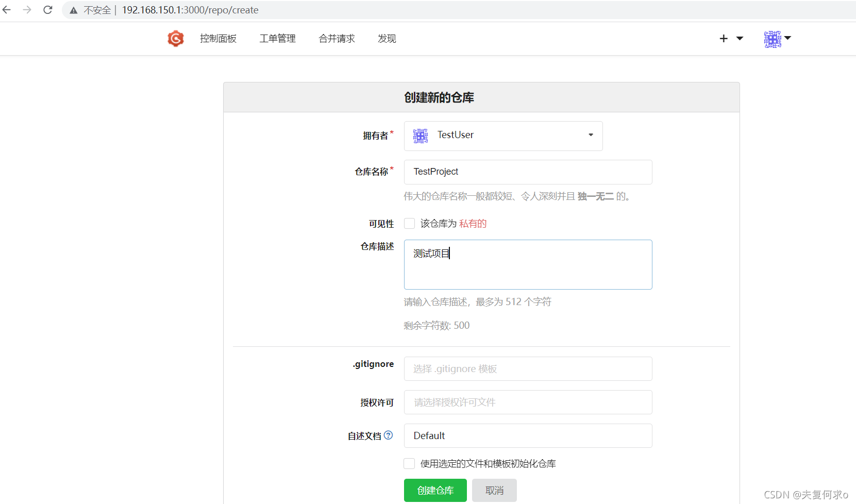Viewport: 856px width, 504px height.
Task: Click the not-secure warning icon in the address bar
Action: 74,10
